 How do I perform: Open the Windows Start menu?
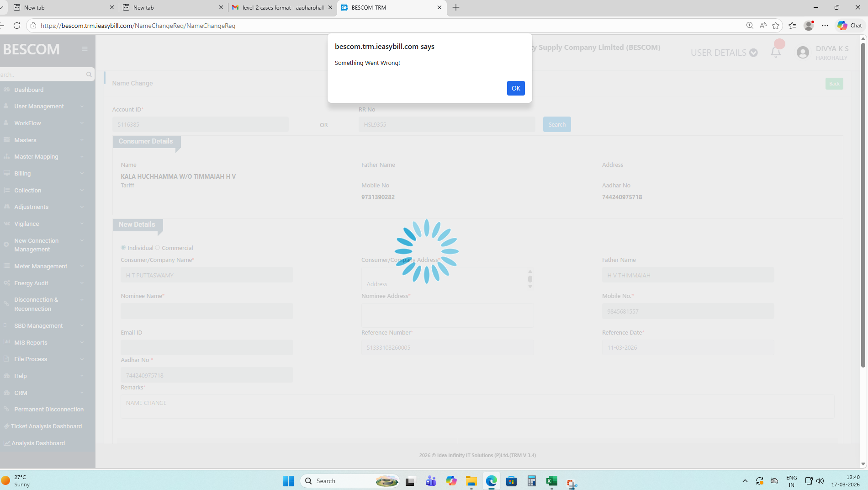pos(288,481)
